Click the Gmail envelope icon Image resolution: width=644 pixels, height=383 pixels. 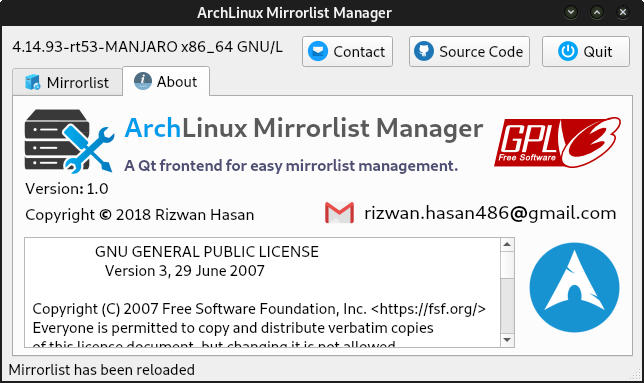coord(339,213)
